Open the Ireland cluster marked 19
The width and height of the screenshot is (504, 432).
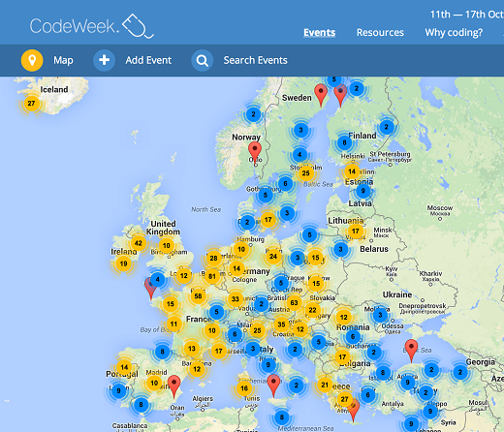click(123, 263)
